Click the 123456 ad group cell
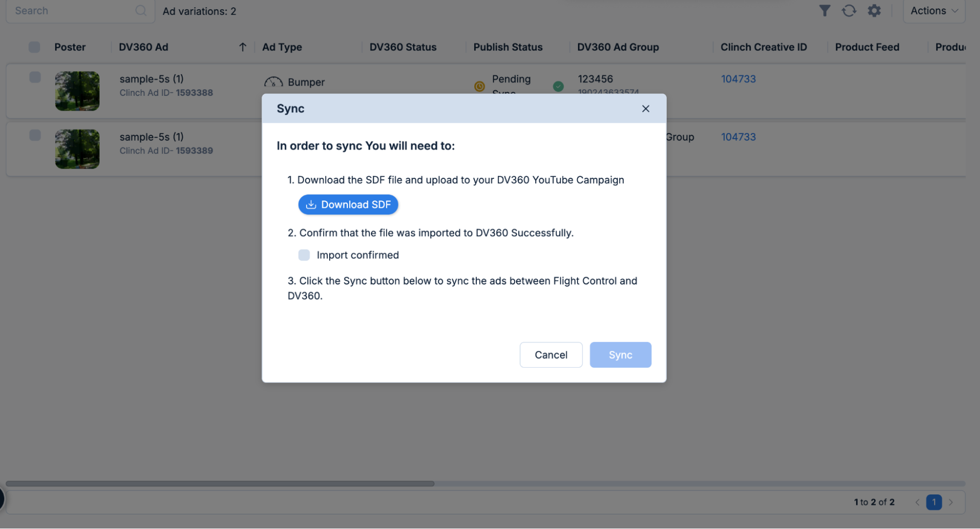Image resolution: width=980 pixels, height=529 pixels. point(596,79)
